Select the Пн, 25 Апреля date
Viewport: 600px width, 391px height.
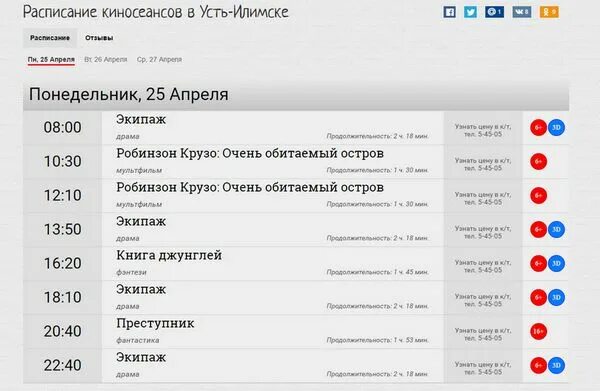(51, 60)
